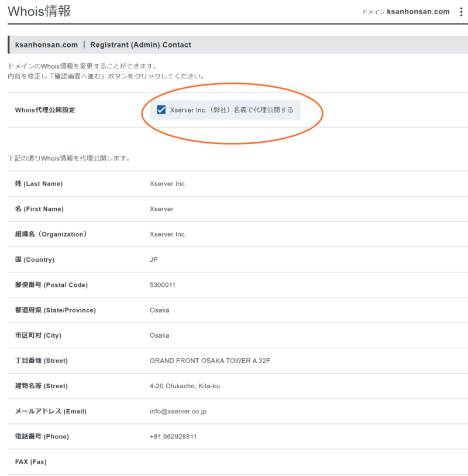Image resolution: width=468 pixels, height=476 pixels.
Task: Click the 'Whois情報' page heading
Action: [x=40, y=11]
